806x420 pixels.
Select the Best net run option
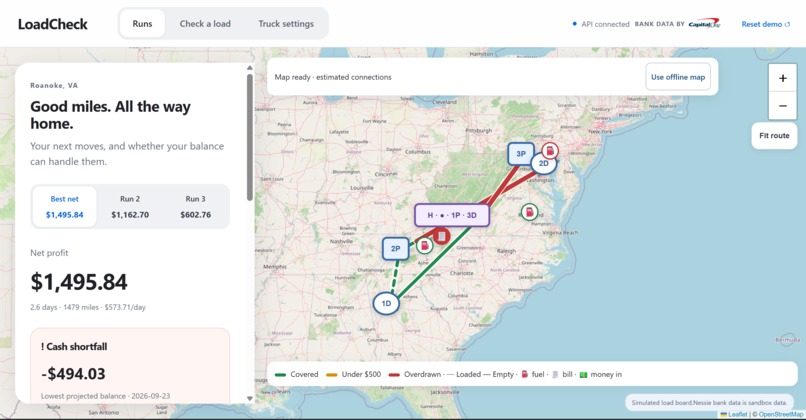pyautogui.click(x=64, y=207)
